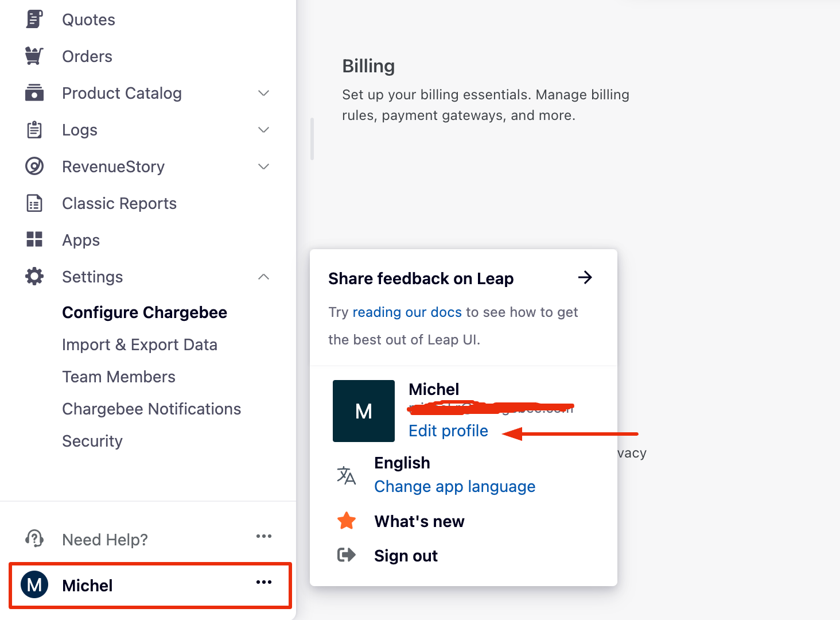
Task: Click the Michel name in popup
Action: click(434, 389)
